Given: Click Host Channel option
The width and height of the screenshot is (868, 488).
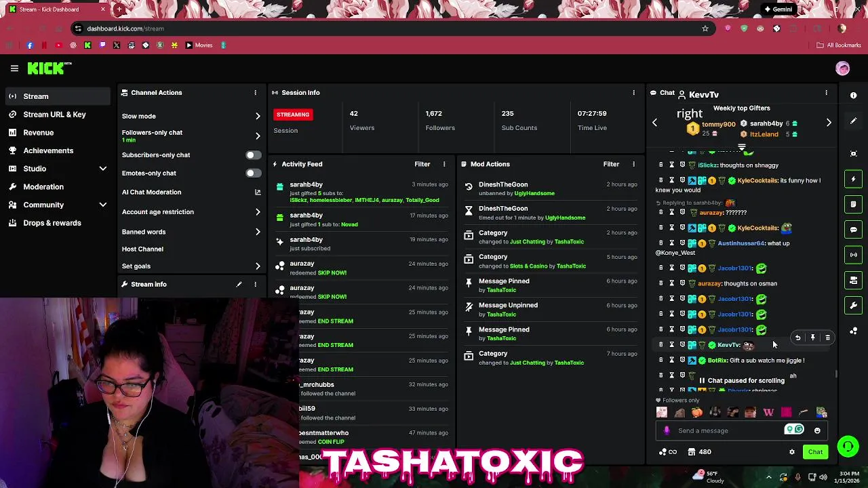Looking at the screenshot, I should (x=142, y=249).
